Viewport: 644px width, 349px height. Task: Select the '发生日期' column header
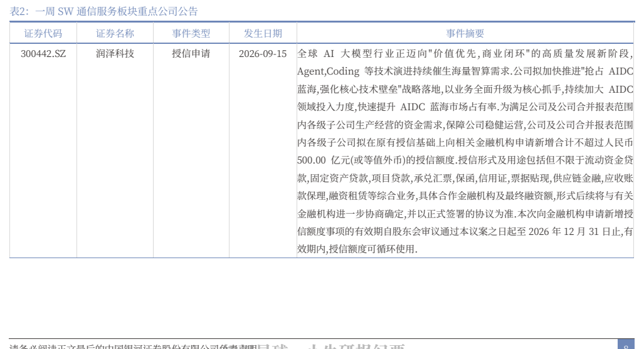point(263,34)
